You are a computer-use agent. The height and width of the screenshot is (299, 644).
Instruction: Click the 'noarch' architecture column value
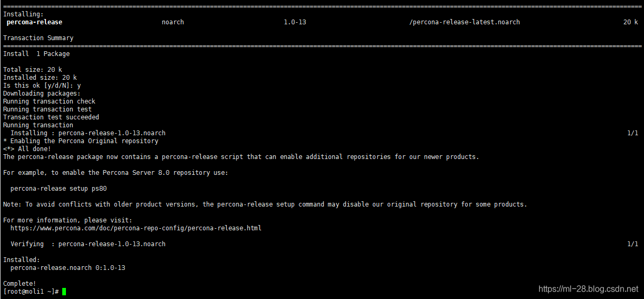[173, 22]
